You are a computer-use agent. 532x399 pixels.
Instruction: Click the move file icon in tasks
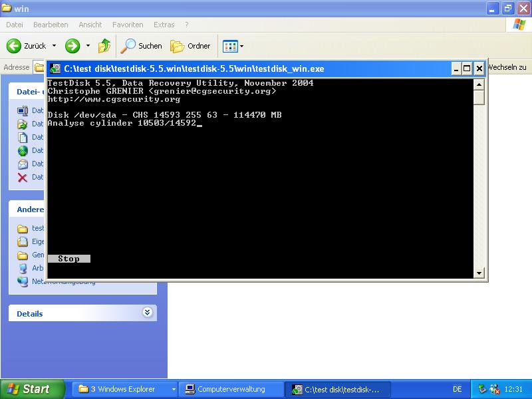click(x=23, y=124)
